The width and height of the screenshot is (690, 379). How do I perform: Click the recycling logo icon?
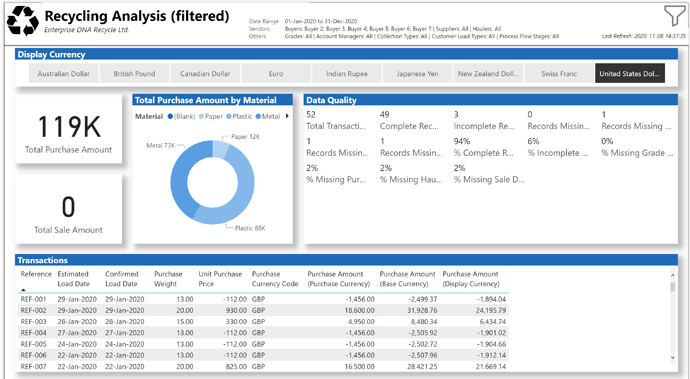pos(23,21)
